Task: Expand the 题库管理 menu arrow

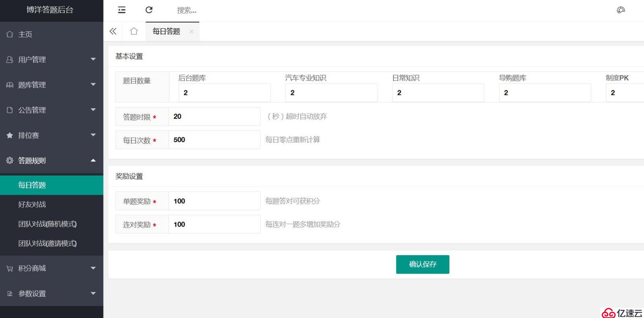Action: coord(93,85)
